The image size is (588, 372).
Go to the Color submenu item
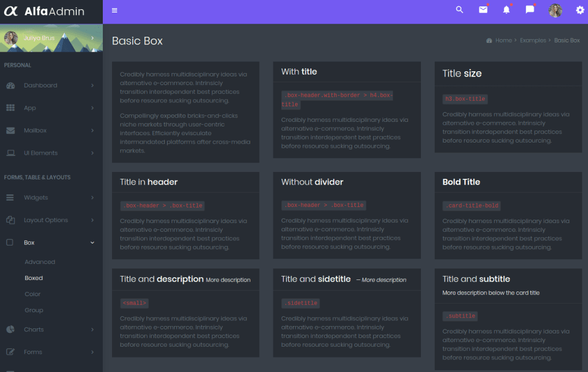click(33, 294)
